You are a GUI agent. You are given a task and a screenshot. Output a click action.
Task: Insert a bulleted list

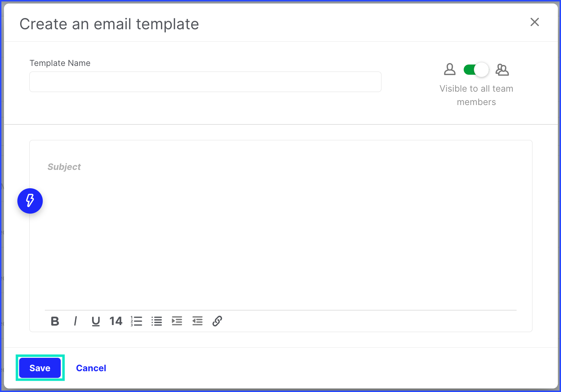pyautogui.click(x=157, y=321)
